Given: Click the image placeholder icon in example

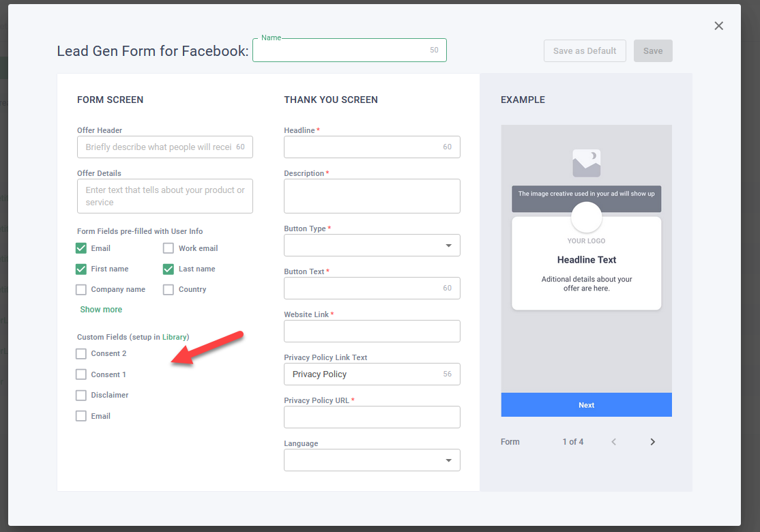Looking at the screenshot, I should (x=587, y=163).
